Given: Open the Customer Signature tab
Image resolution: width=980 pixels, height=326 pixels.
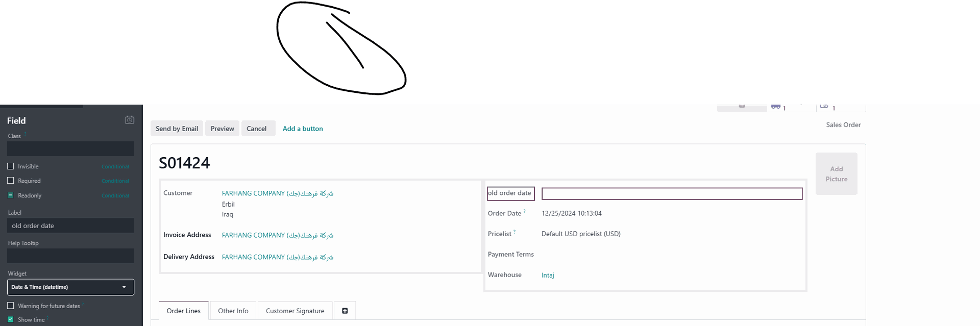Looking at the screenshot, I should pyautogui.click(x=295, y=311).
